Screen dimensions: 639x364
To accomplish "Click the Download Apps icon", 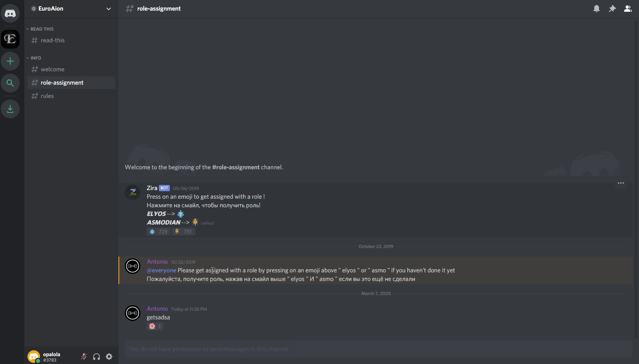I will click(10, 109).
